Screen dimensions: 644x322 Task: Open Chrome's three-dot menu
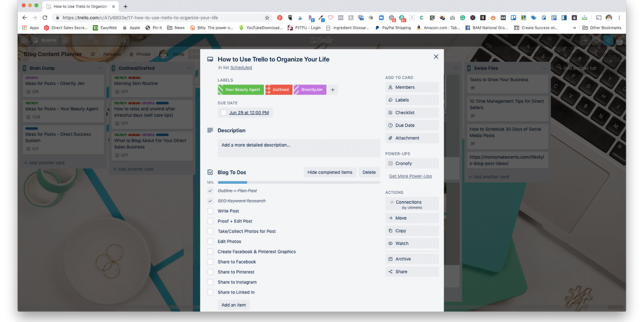[x=619, y=18]
